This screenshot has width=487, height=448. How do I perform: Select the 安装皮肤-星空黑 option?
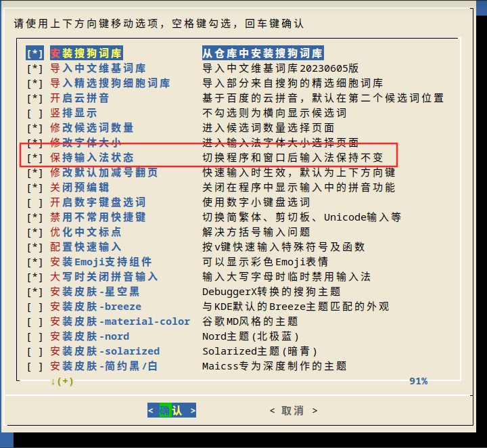coord(95,292)
